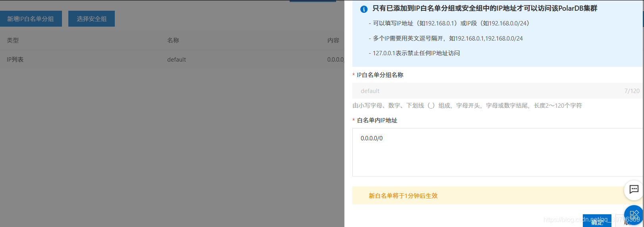Click the 新白名单将于1分钟后生效 notice text
Viewport: 644px width, 227px height.
[x=403, y=196]
